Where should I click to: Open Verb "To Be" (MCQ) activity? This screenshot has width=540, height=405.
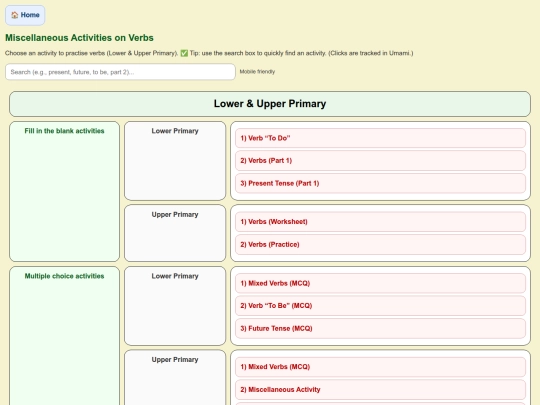click(x=380, y=306)
